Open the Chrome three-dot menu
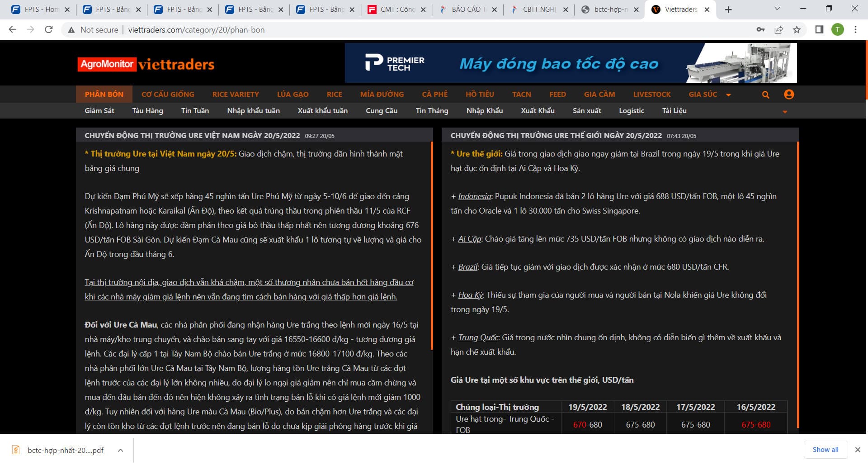This screenshot has width=868, height=466. pos(855,30)
